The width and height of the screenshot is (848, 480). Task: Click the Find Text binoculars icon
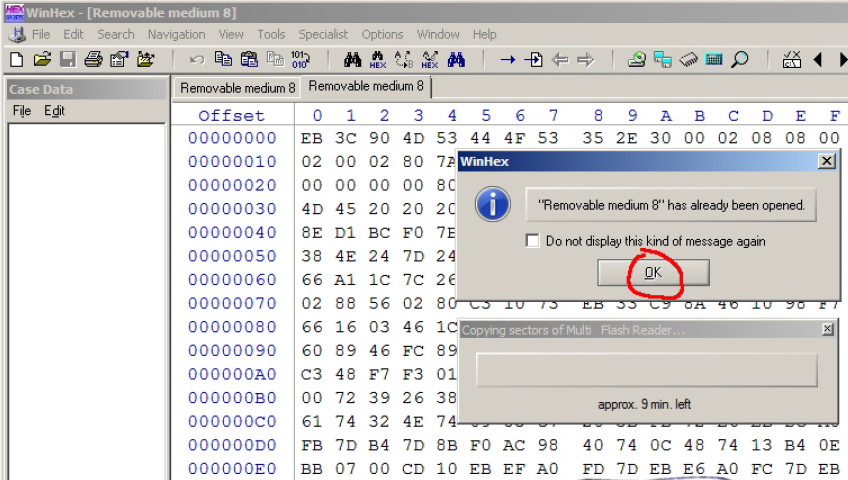point(352,59)
